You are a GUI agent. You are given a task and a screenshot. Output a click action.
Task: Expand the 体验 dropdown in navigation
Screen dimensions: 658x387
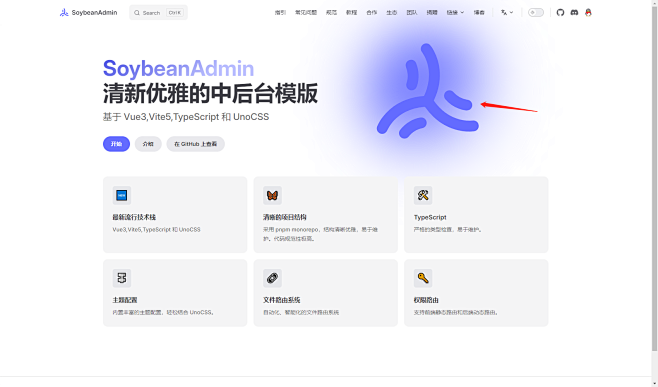tap(455, 13)
